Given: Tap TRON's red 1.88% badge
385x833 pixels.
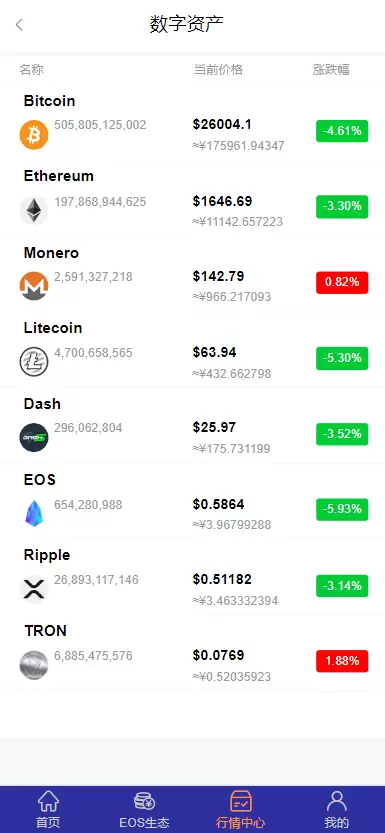Looking at the screenshot, I should [342, 661].
